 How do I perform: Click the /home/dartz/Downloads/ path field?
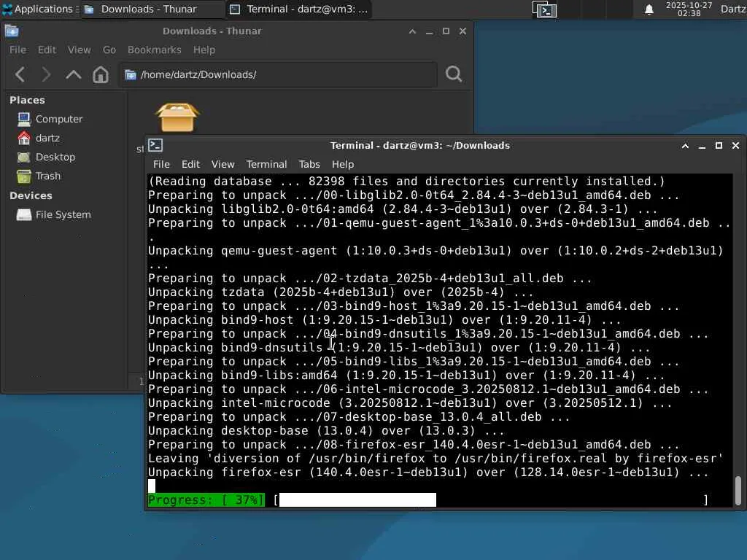[278, 74]
